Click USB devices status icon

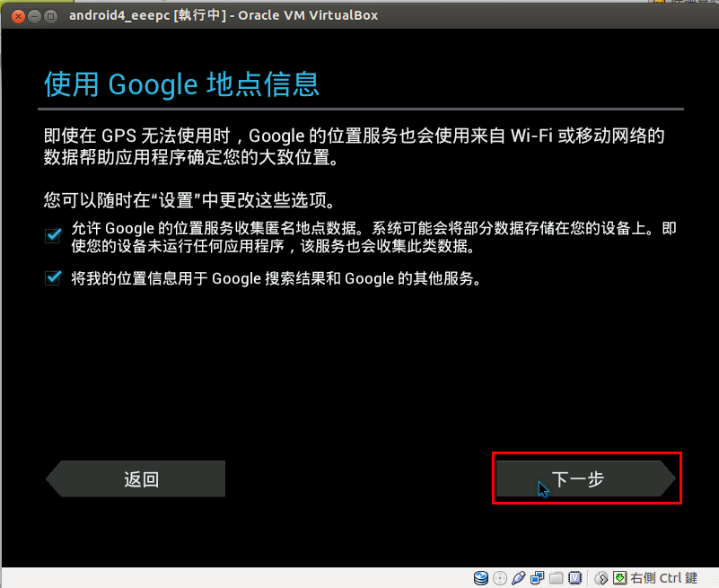click(518, 578)
